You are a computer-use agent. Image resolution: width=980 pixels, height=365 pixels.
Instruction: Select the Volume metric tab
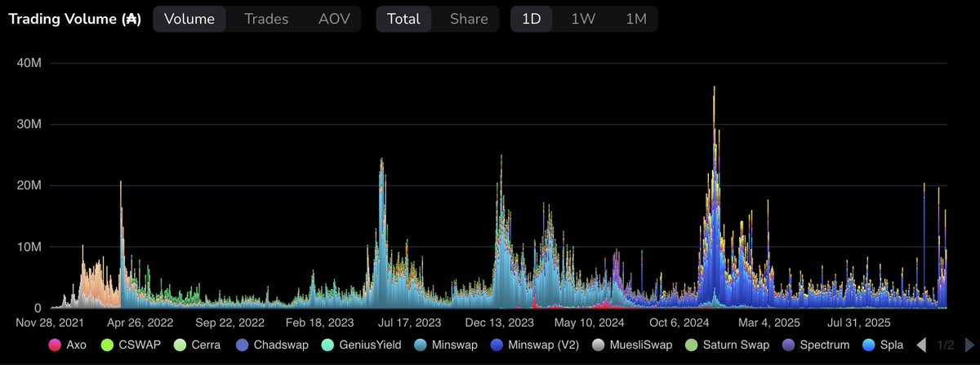[189, 19]
